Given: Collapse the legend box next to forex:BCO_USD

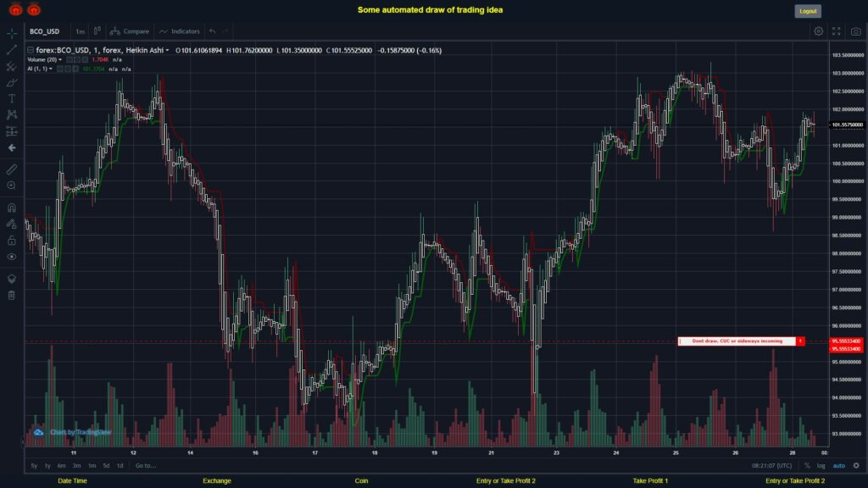Looking at the screenshot, I should (31, 50).
